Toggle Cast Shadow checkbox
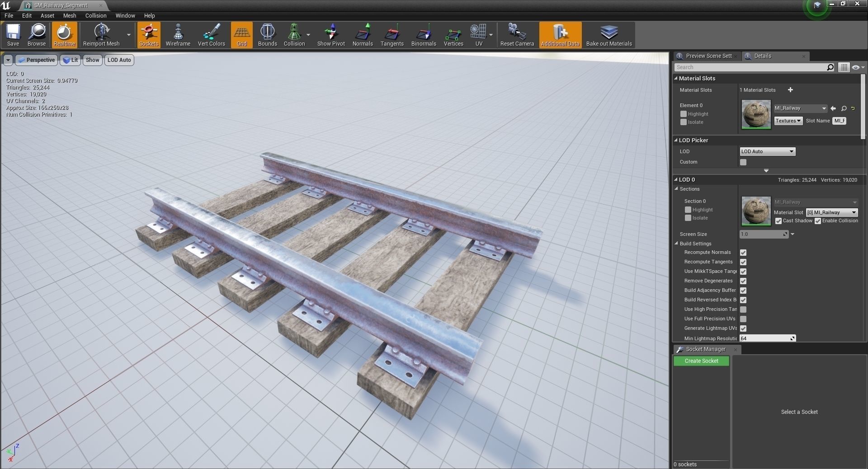868x469 pixels. click(778, 221)
